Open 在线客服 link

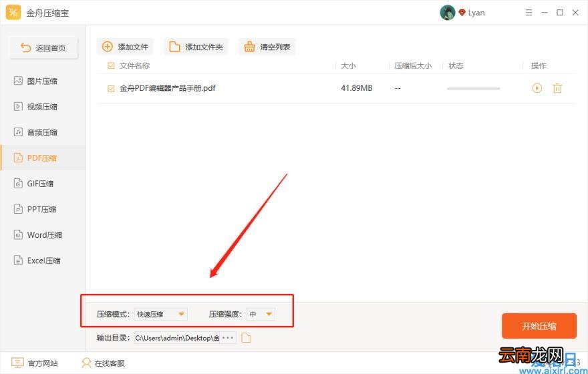point(103,363)
